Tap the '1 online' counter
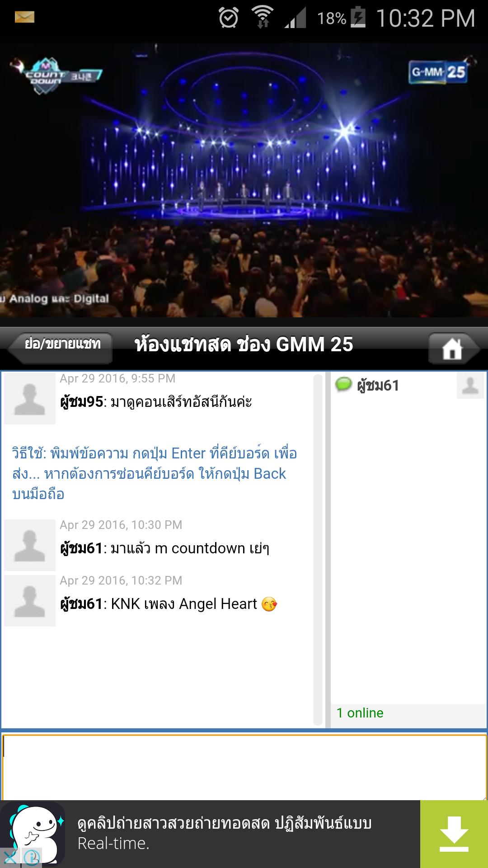Screen dimensions: 488x868 click(360, 713)
